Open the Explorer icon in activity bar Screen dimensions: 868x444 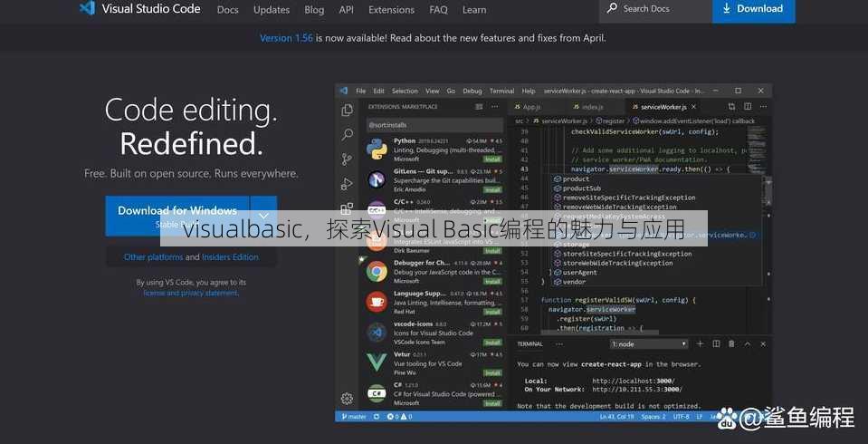[x=347, y=111]
